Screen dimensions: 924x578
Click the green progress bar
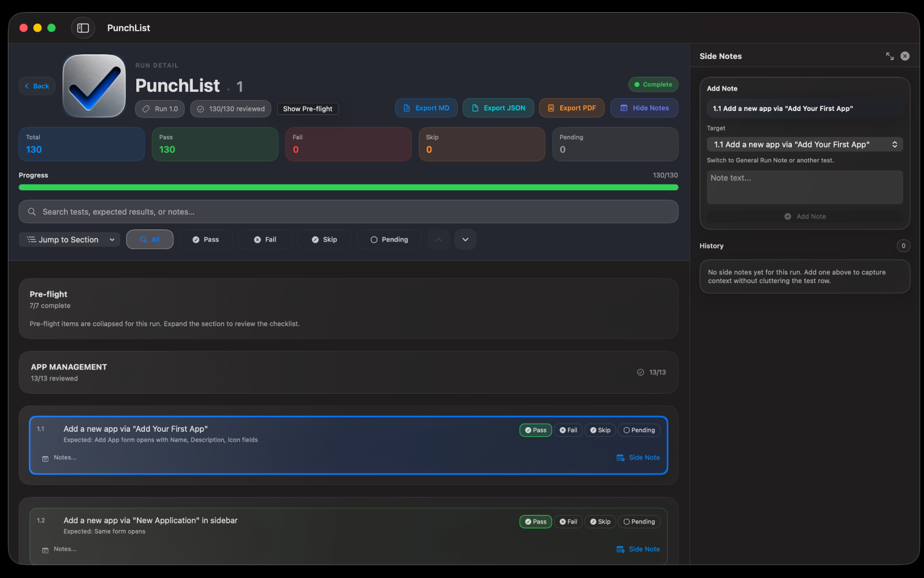click(348, 187)
